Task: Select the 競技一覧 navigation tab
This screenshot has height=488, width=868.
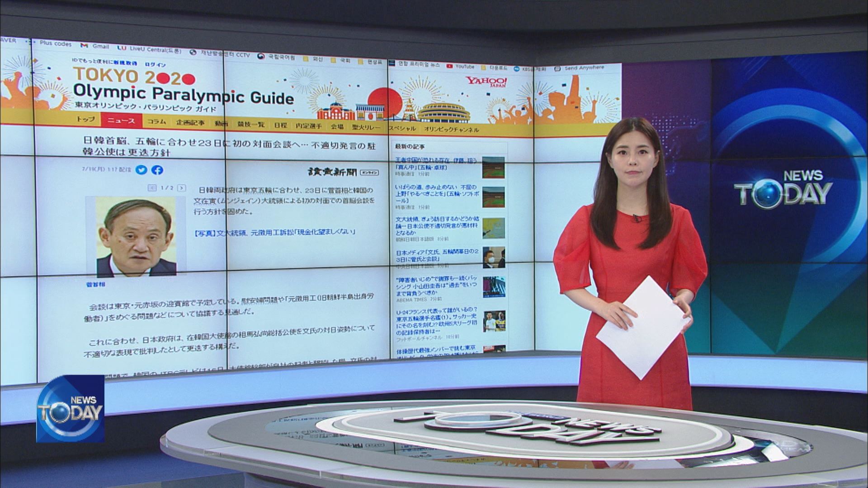Action: point(251,125)
